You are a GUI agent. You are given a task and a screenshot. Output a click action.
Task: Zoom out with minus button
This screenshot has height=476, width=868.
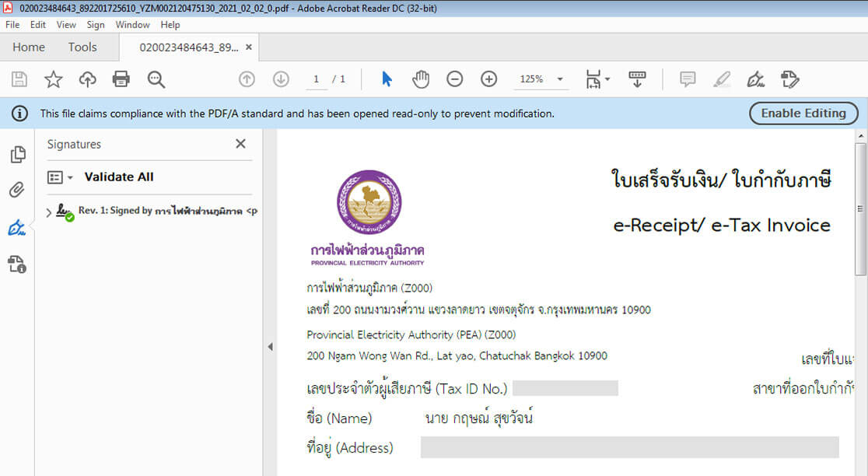(454, 79)
